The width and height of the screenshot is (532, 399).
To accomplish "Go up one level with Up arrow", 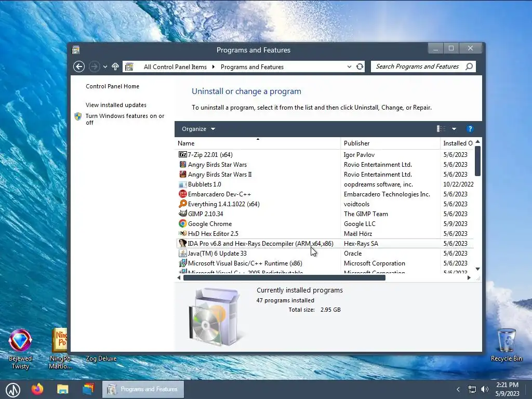I will (115, 66).
